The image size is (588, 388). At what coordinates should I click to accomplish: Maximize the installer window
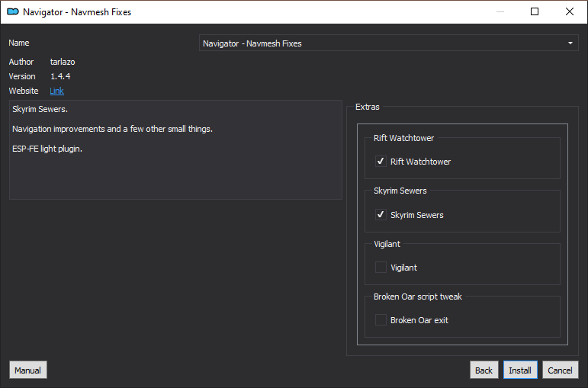click(x=535, y=11)
